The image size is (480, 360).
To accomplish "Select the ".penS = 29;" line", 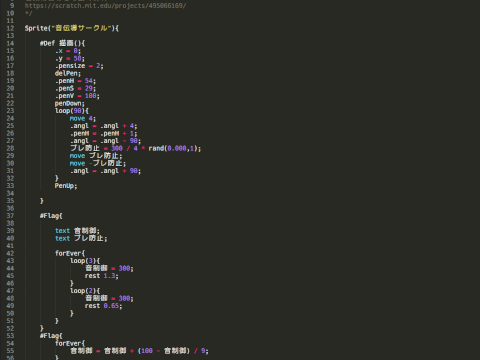I will [75, 88].
